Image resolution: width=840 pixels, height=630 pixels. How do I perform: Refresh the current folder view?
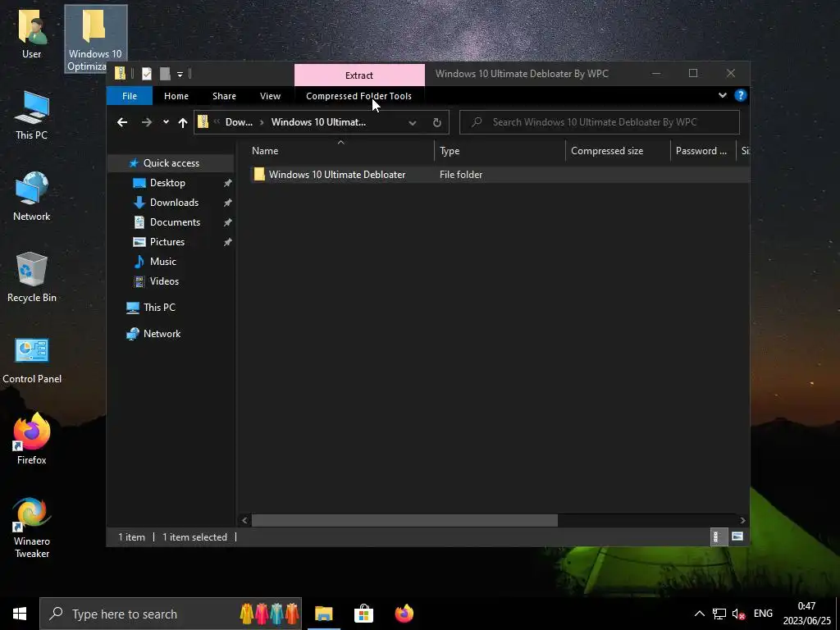[x=437, y=123]
